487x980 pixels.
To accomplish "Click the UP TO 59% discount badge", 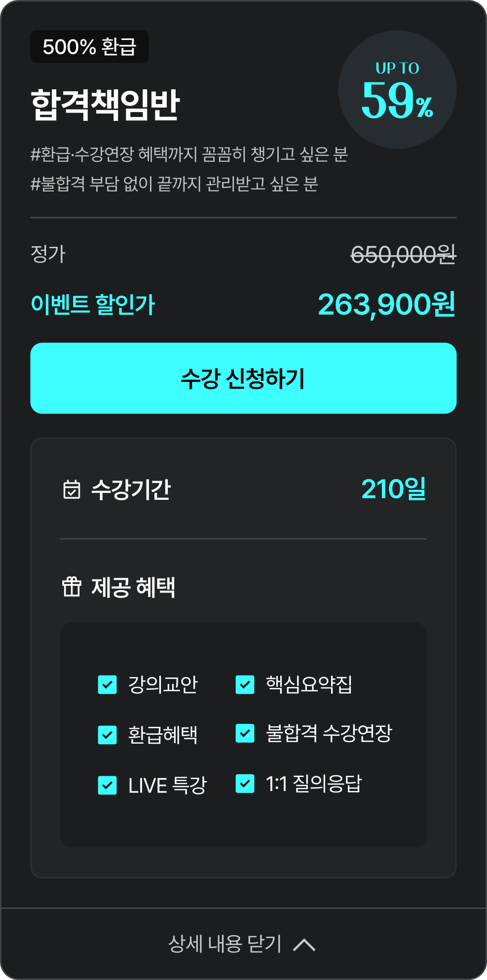I will (x=397, y=90).
